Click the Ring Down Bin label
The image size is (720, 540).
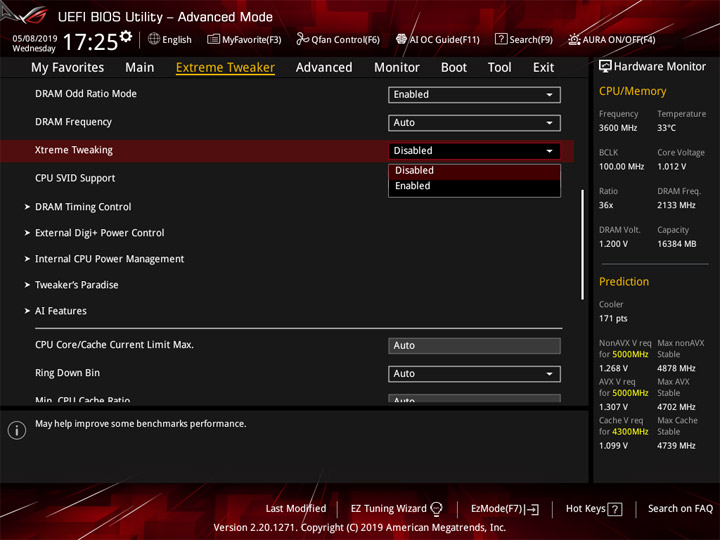[68, 373]
